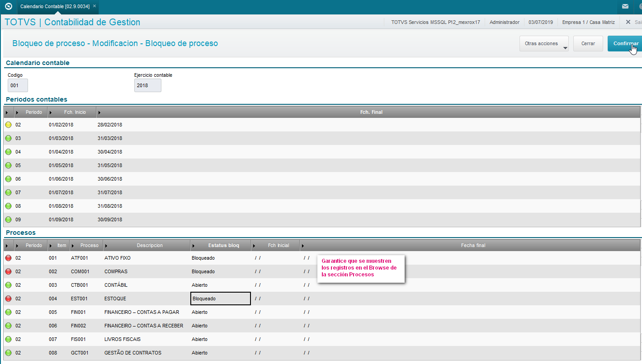The width and height of the screenshot is (642, 364).
Task: Select end date 31/08/2018 cell
Action: pyautogui.click(x=110, y=206)
